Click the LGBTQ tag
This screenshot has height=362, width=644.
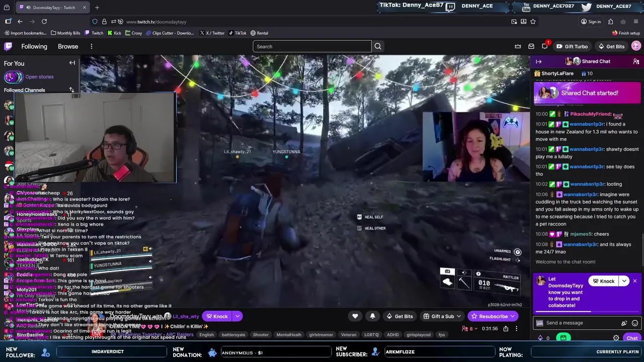[371, 335]
